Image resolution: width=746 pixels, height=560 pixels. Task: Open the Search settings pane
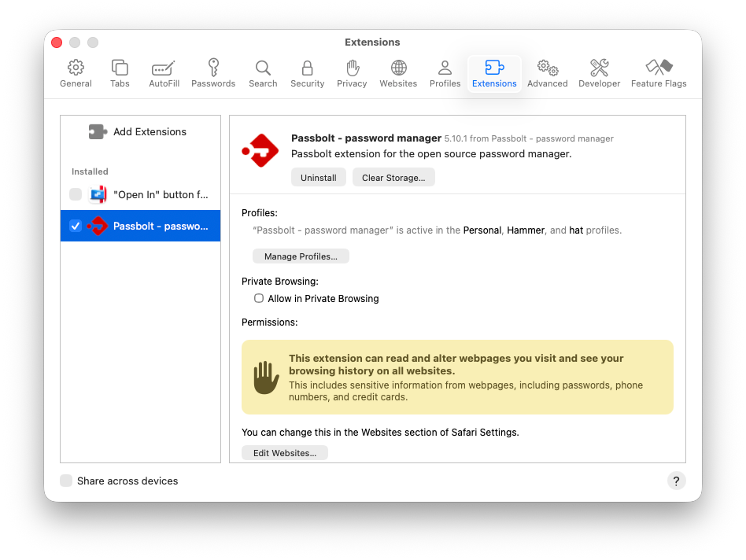(263, 74)
